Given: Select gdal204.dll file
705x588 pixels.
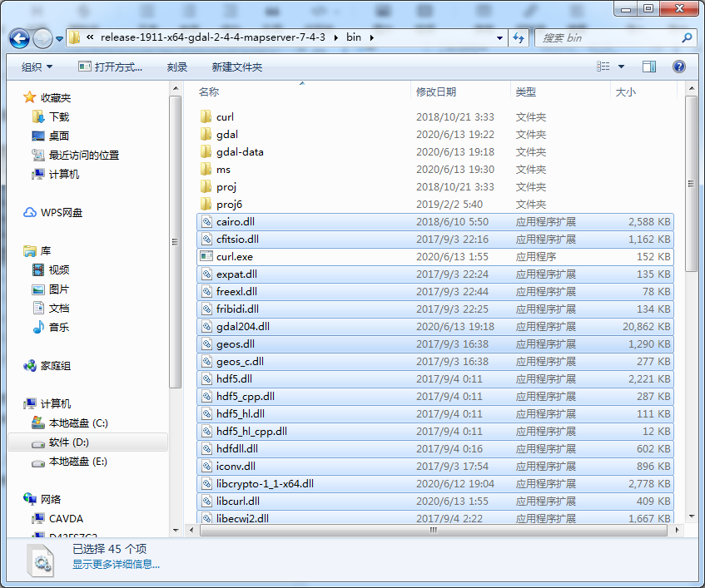Looking at the screenshot, I should pos(435,326).
